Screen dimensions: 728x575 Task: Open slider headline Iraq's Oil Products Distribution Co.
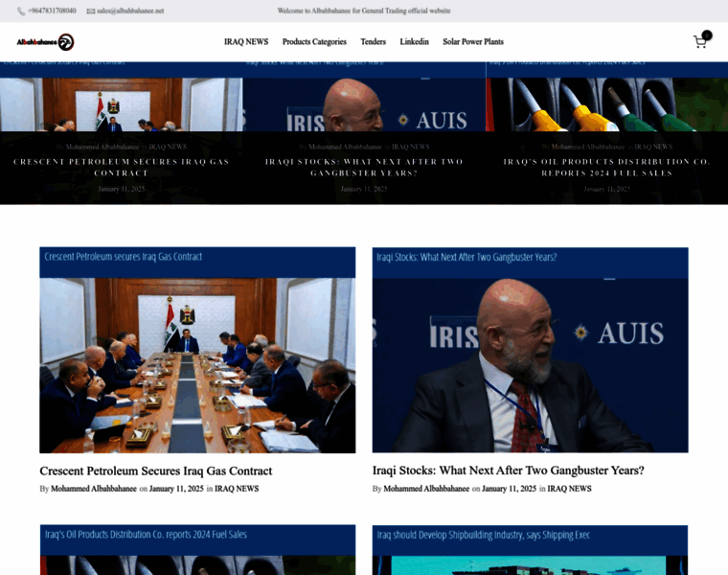click(x=606, y=167)
